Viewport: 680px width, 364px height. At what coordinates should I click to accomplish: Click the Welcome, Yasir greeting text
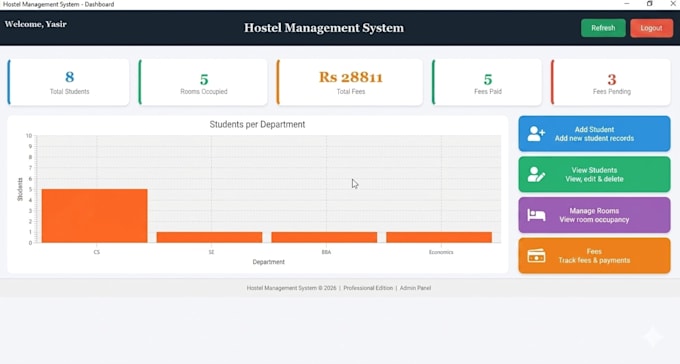coord(36,24)
